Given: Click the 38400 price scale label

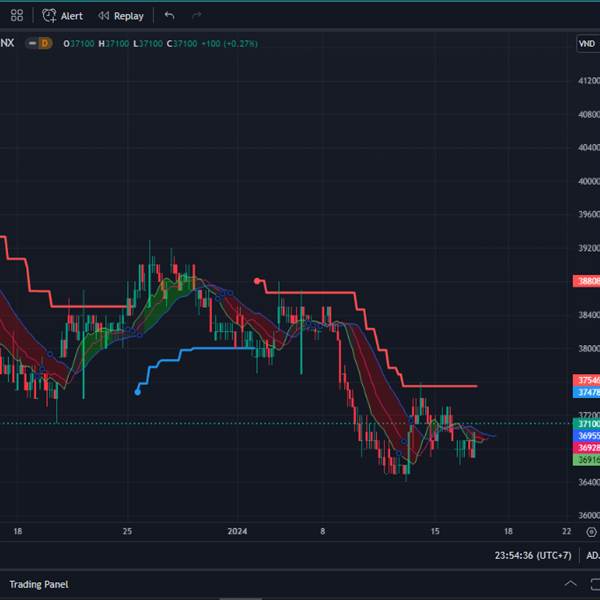Looking at the screenshot, I should (x=589, y=315).
